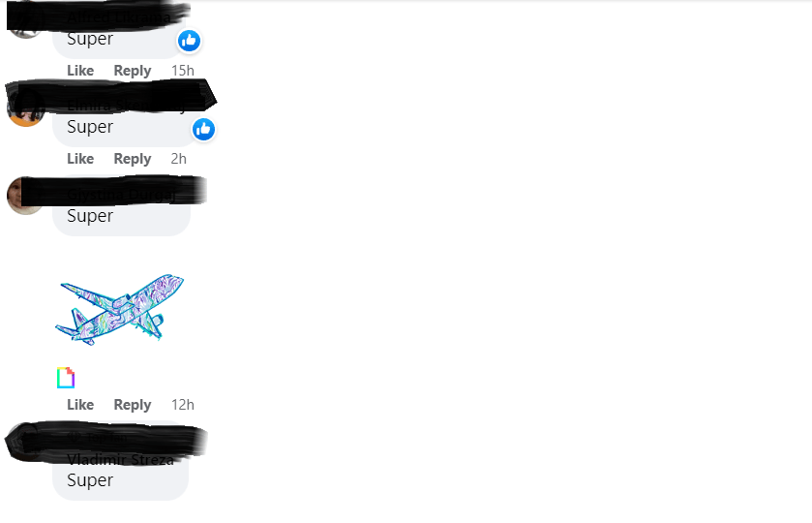
Task: Open thumbs-up reaction badge on 2h Super comment
Action: pyautogui.click(x=203, y=129)
